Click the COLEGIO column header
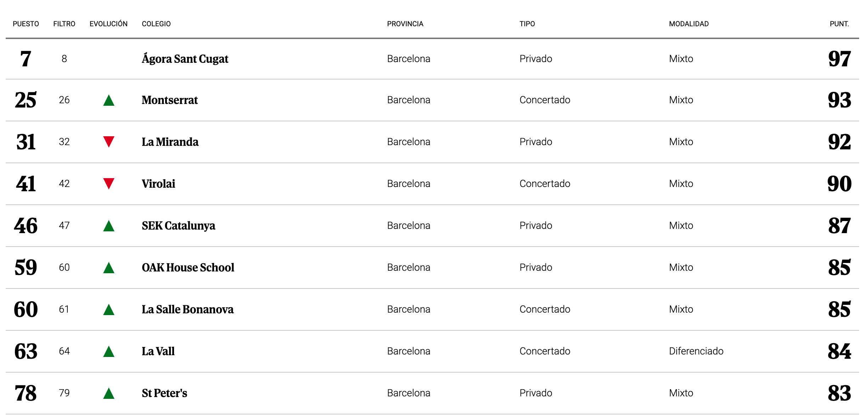This screenshot has width=868, height=418. (156, 24)
